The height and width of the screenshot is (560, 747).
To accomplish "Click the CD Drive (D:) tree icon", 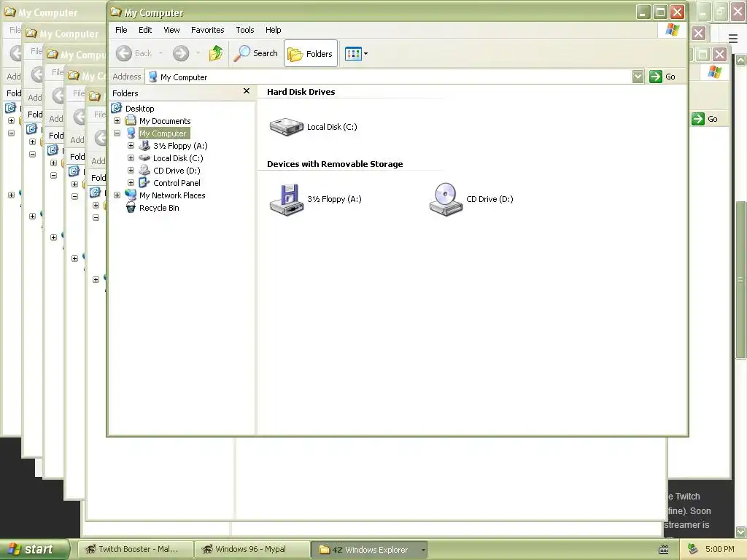I will (144, 171).
